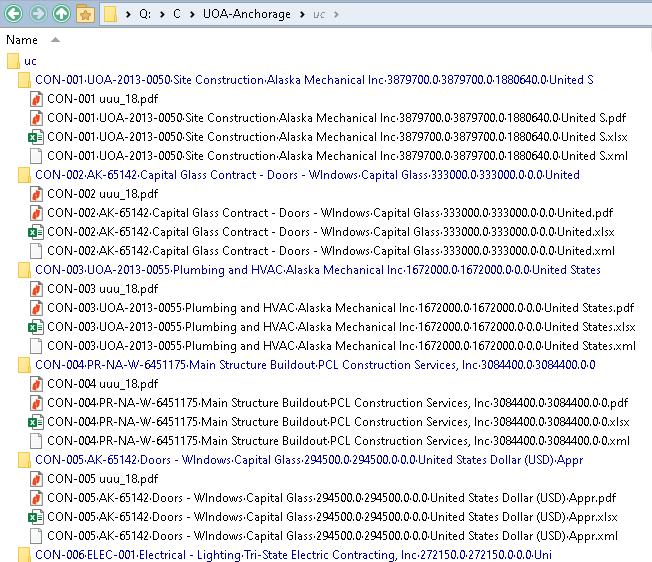Go forward with the forward arrow button
This screenshot has height=562, width=652.
click(38, 14)
